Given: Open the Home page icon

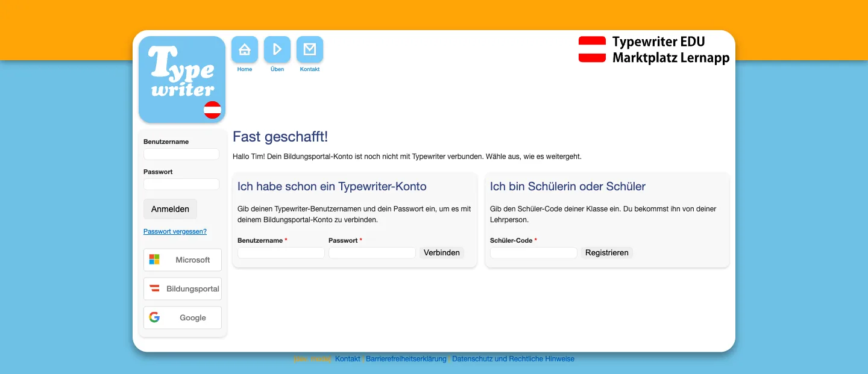Looking at the screenshot, I should [245, 49].
